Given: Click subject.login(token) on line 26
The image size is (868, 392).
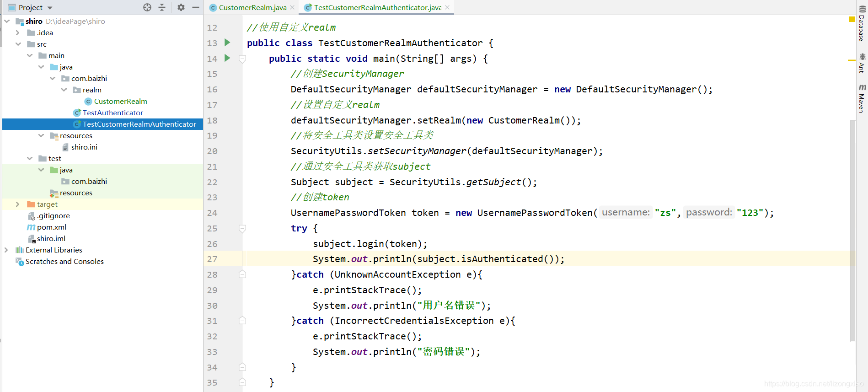Looking at the screenshot, I should coord(368,244).
